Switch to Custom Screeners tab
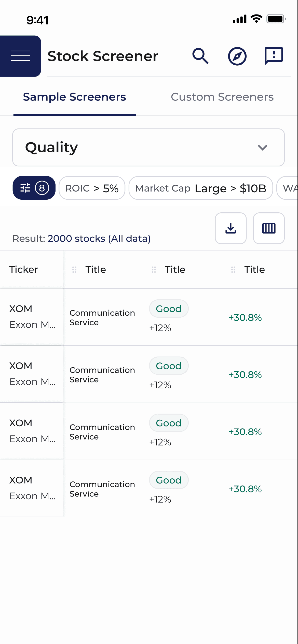 tap(222, 97)
